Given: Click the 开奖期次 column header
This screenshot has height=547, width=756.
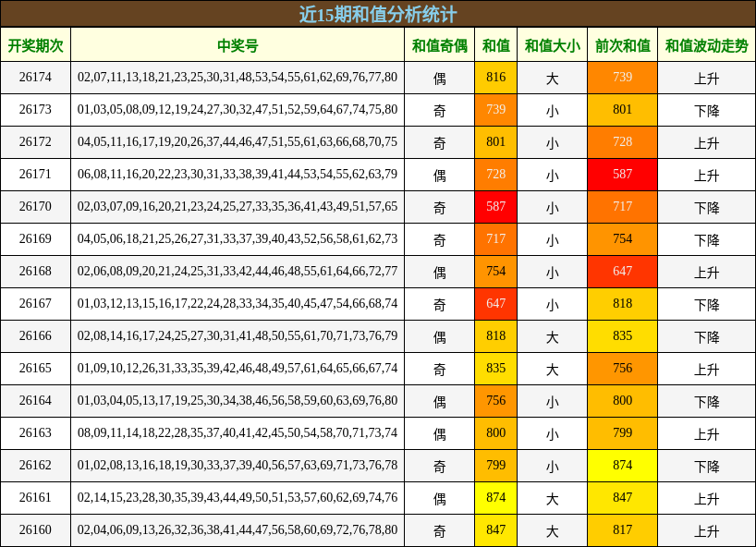Looking at the screenshot, I should click(36, 45).
